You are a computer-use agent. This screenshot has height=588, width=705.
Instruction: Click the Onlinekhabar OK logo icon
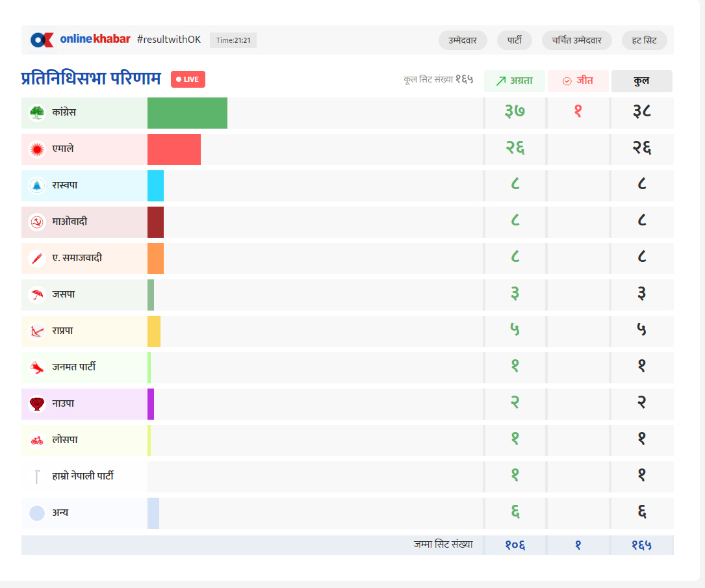42,40
